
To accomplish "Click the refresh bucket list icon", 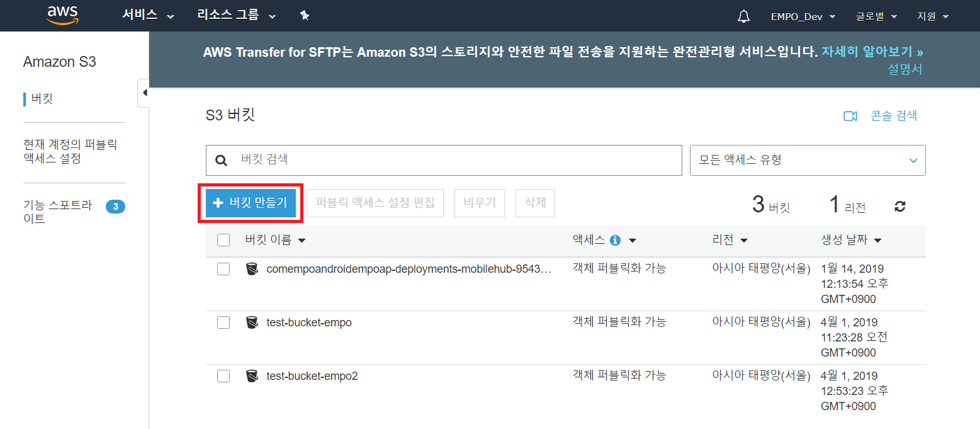I will pos(900,206).
